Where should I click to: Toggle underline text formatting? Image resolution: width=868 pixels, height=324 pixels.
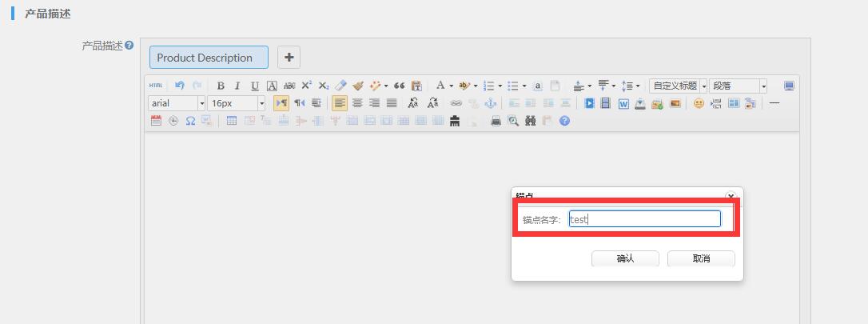tap(254, 86)
